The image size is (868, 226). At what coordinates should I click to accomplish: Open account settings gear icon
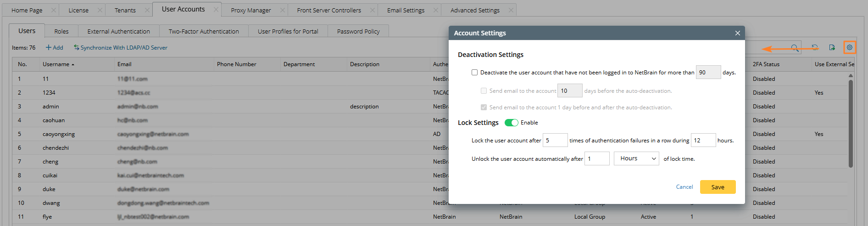(x=850, y=47)
